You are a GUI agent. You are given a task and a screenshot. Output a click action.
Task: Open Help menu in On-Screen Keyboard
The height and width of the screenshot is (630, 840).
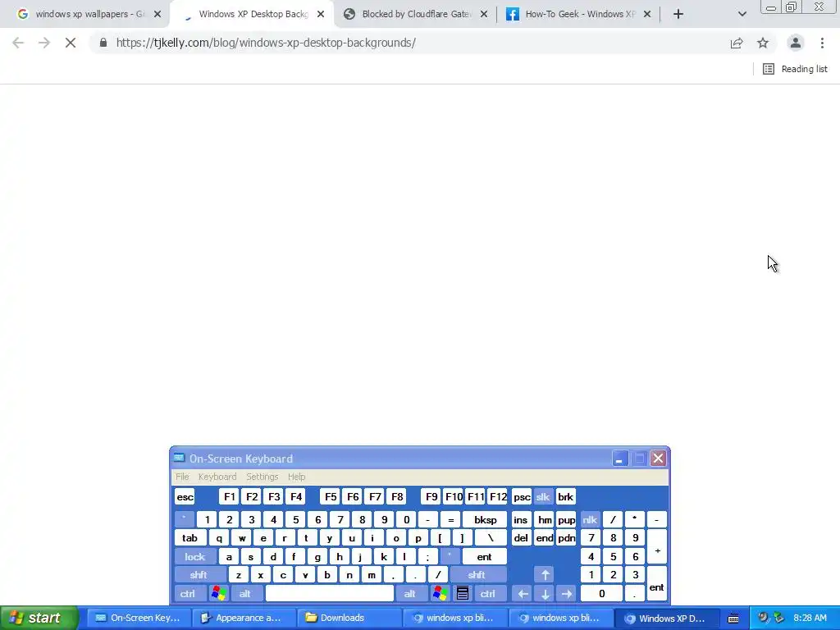click(x=296, y=477)
